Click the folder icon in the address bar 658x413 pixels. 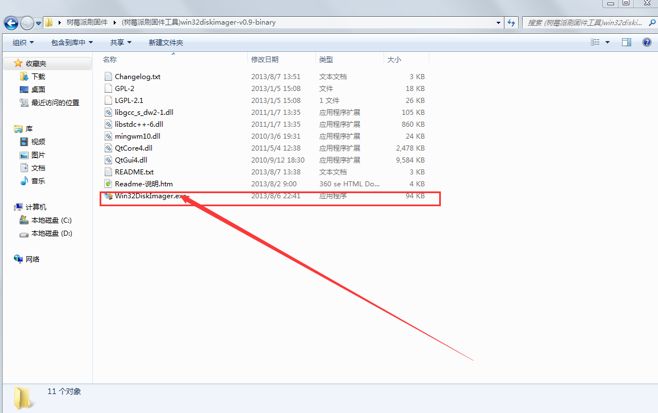coord(49,22)
